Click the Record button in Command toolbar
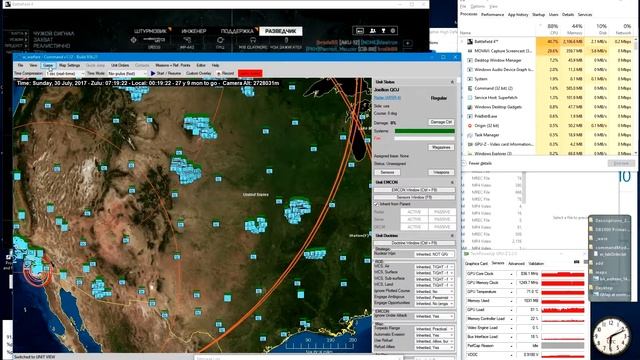 click(x=225, y=73)
